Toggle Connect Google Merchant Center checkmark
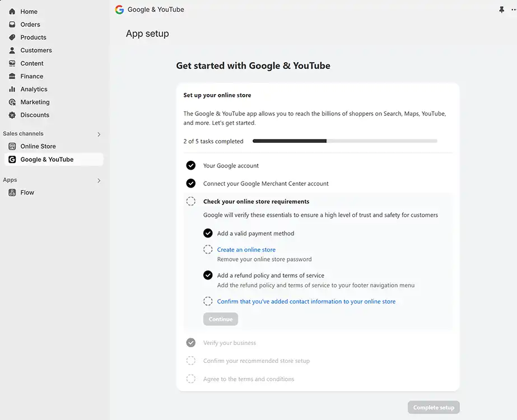This screenshot has height=420, width=517. pos(191,183)
